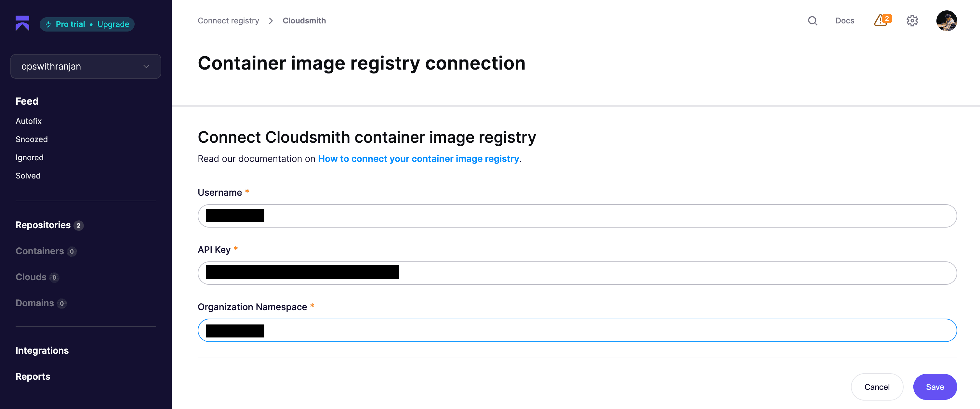Click the Aikido logo icon

point(22,23)
